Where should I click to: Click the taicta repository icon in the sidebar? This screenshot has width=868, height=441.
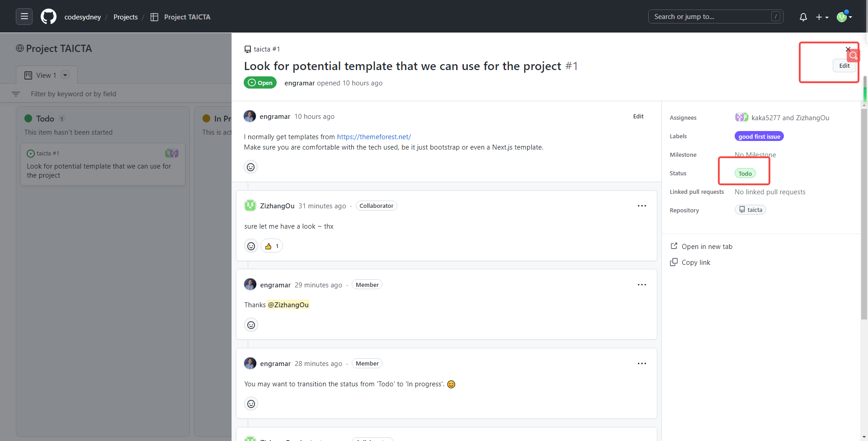(x=742, y=209)
